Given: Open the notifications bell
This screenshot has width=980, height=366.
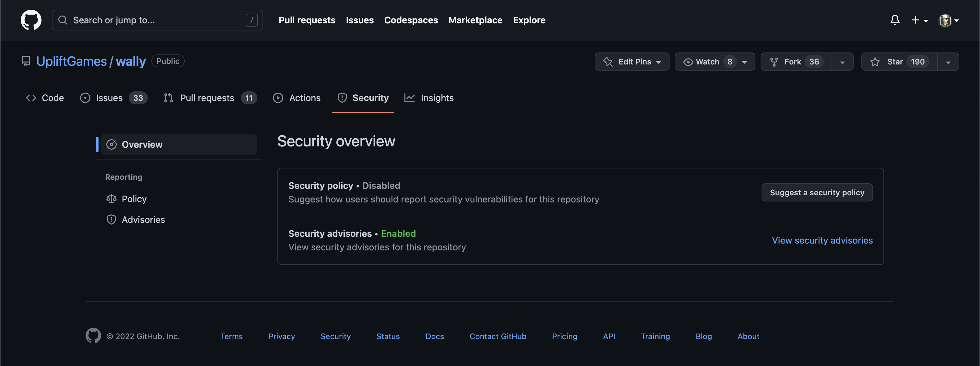Looking at the screenshot, I should [x=895, y=20].
